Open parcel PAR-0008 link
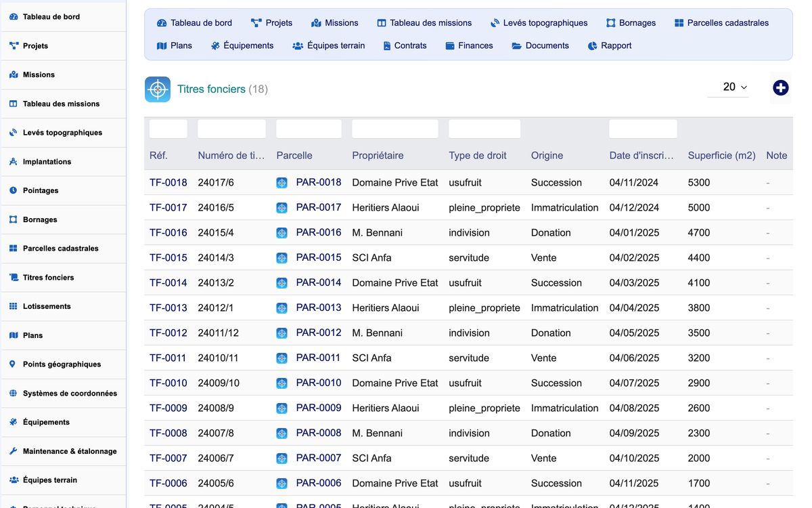812x508 pixels. 319,433
